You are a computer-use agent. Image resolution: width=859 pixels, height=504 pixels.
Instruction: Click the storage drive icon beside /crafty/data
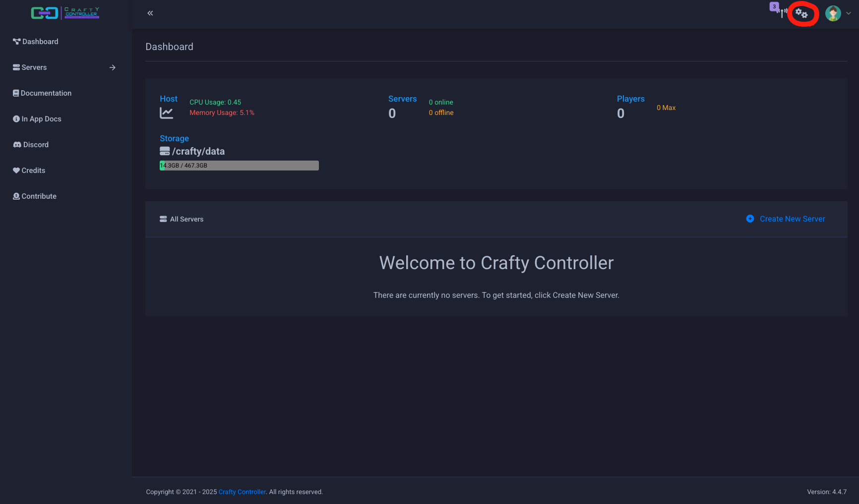pos(164,151)
